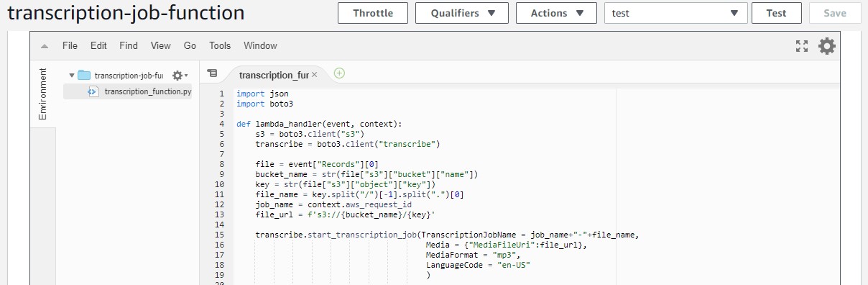Collapse the menu bar using up arrow
The image size is (868, 285).
[45, 46]
